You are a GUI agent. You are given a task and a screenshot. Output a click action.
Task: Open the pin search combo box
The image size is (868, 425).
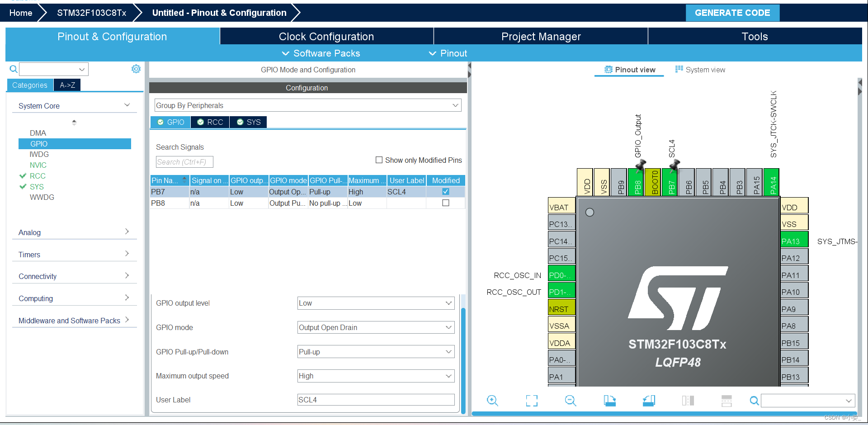pos(808,401)
